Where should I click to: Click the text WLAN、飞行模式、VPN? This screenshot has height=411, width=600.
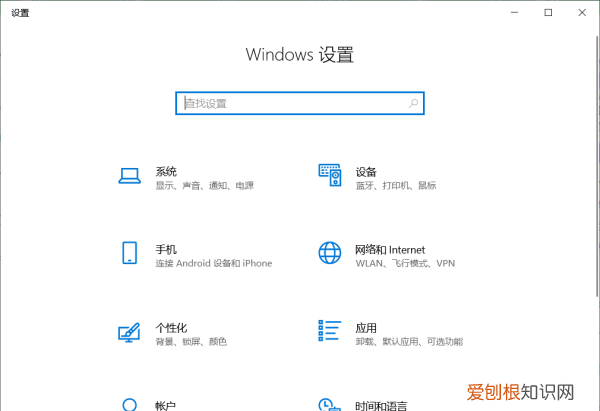tap(405, 263)
